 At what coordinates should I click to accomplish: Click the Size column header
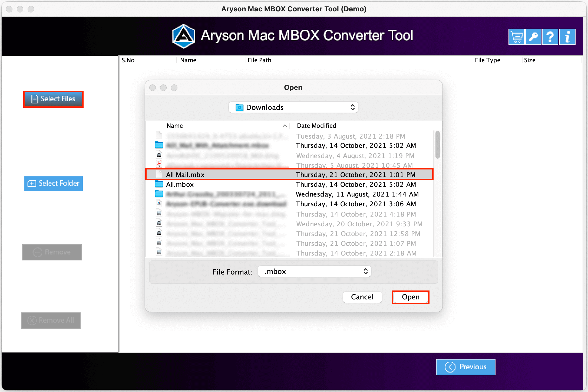(x=530, y=60)
